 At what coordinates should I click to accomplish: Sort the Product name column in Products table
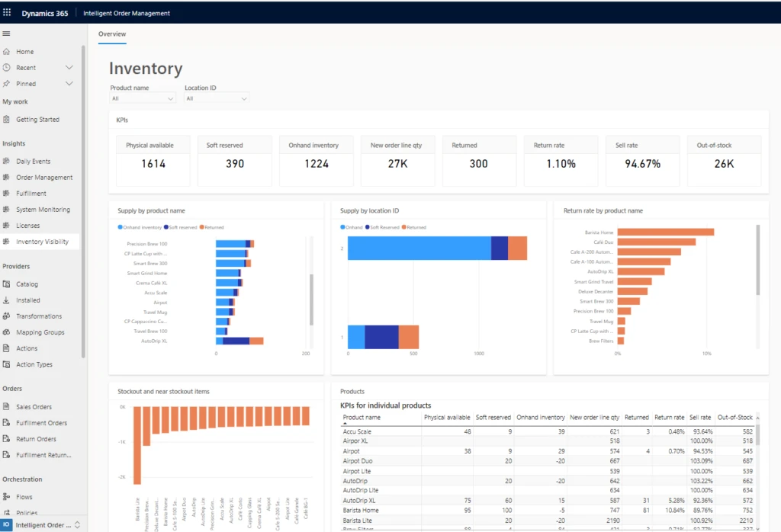[x=365, y=417]
